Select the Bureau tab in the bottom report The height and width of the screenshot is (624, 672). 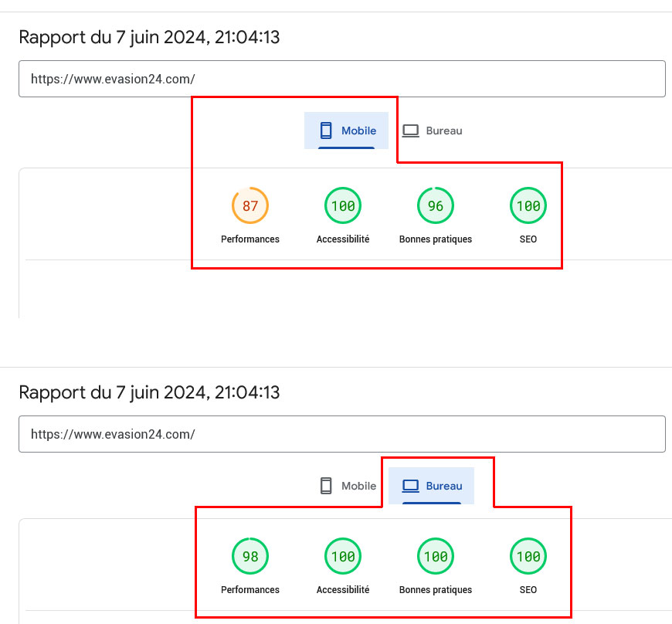(432, 486)
